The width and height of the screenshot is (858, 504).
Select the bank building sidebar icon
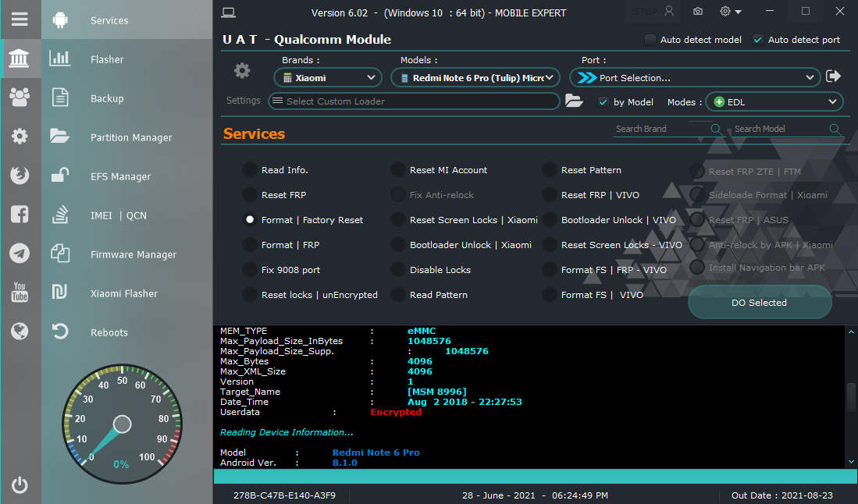[20, 58]
